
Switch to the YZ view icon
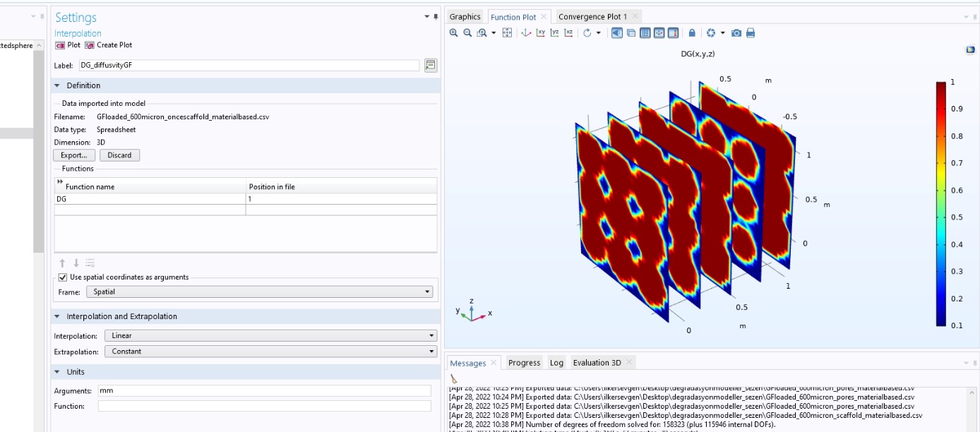555,33
